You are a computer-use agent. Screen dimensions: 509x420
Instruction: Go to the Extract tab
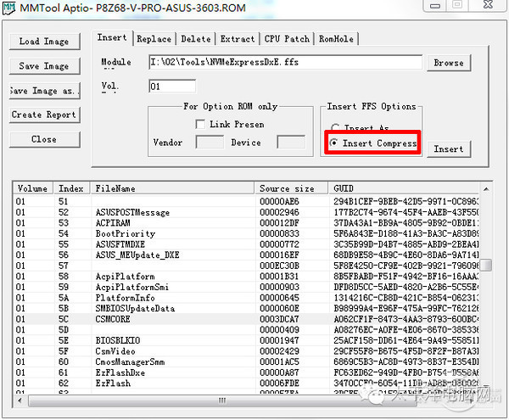[237, 39]
